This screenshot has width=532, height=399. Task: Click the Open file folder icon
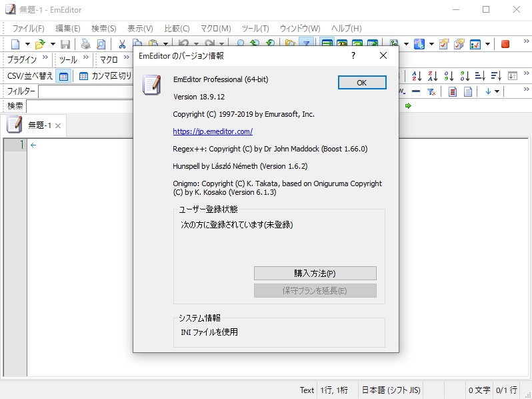(x=40, y=44)
